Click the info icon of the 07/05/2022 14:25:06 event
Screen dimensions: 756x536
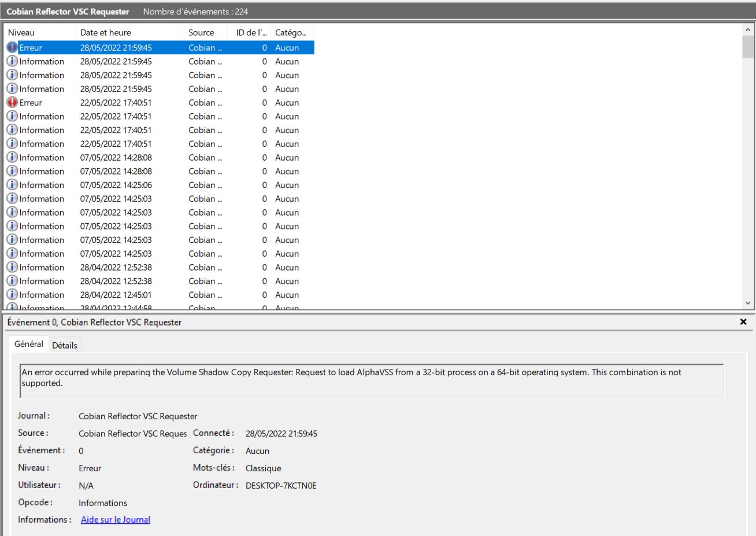12,185
